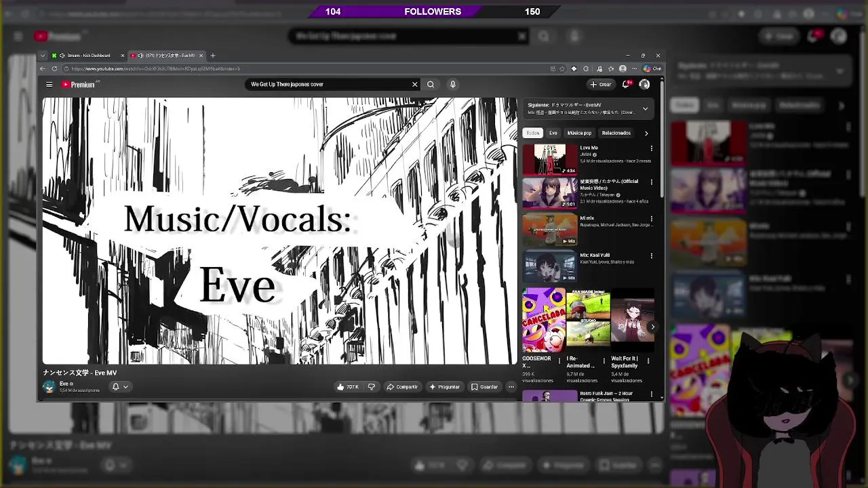Click the video player showing Music/Vocals: Eve
Image resolution: width=868 pixels, height=488 pixels.
(279, 231)
